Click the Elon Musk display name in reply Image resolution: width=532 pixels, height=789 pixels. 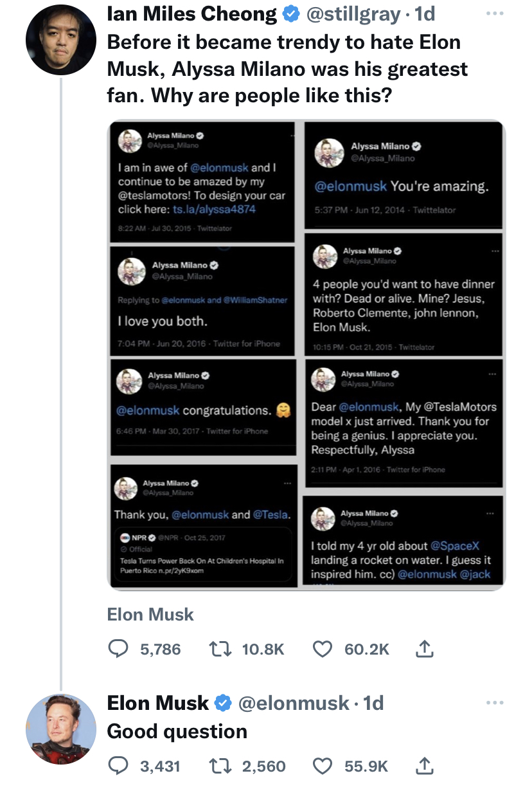point(158,703)
